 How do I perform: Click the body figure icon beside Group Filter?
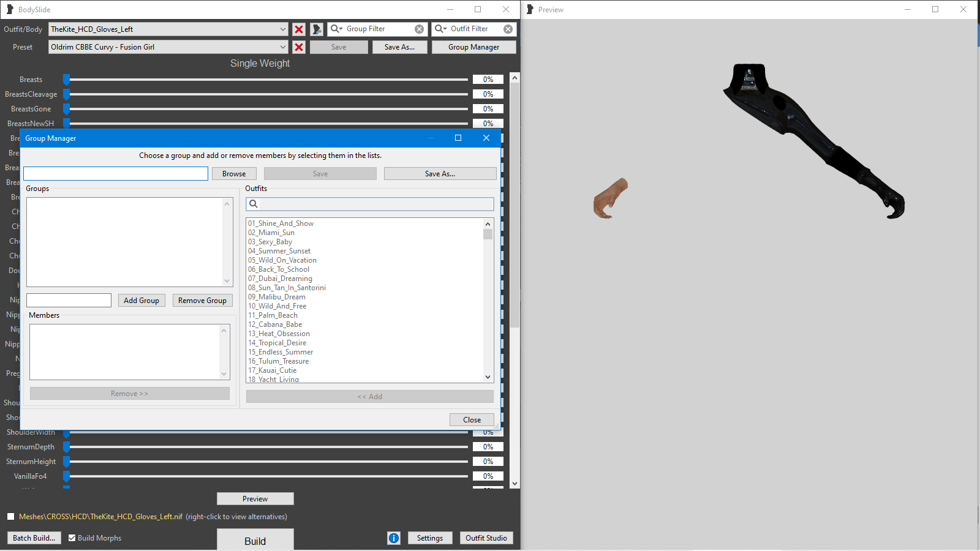tap(317, 29)
